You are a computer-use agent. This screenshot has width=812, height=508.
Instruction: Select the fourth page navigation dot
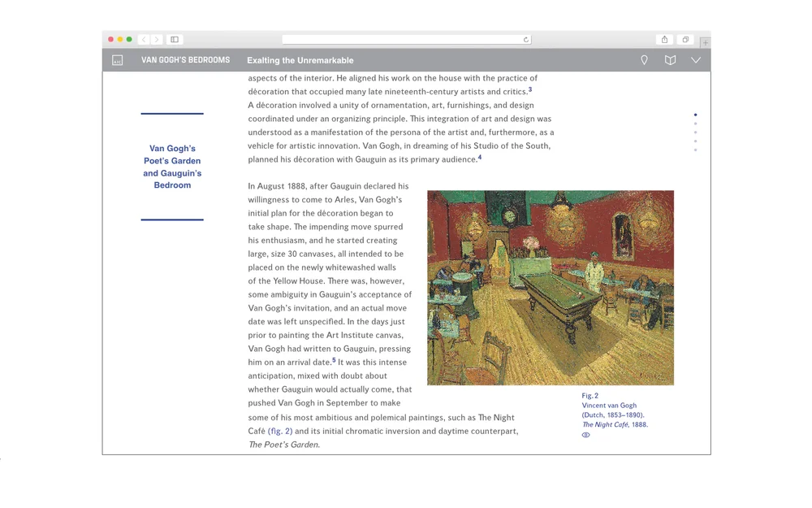(696, 141)
